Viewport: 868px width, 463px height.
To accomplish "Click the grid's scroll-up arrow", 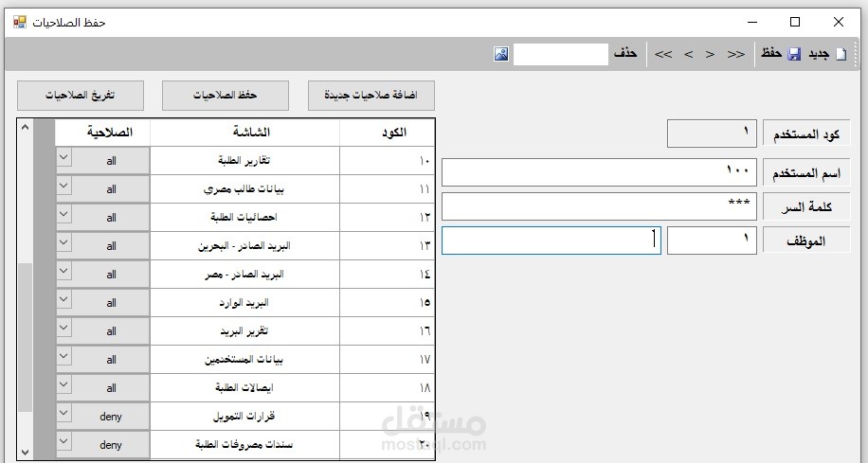I will click(25, 128).
